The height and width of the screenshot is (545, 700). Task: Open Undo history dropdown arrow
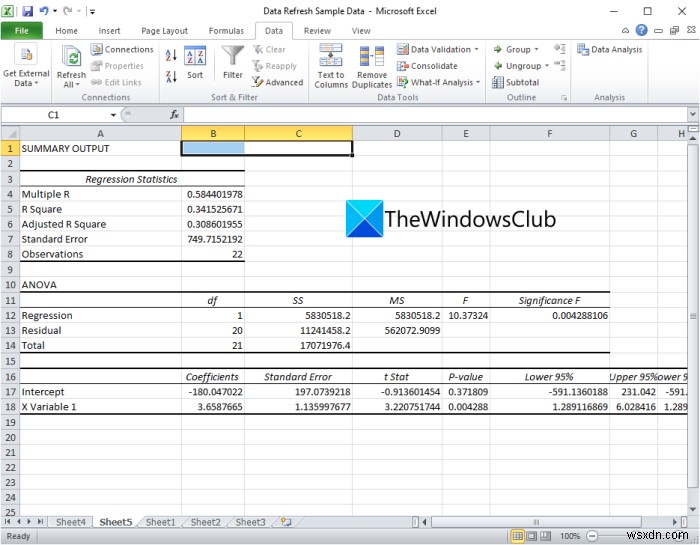point(54,11)
